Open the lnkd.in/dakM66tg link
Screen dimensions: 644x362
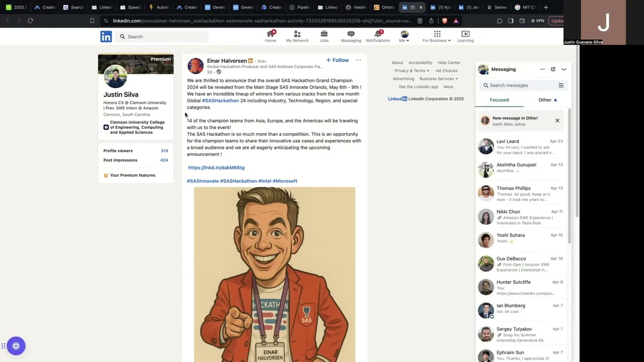click(216, 167)
